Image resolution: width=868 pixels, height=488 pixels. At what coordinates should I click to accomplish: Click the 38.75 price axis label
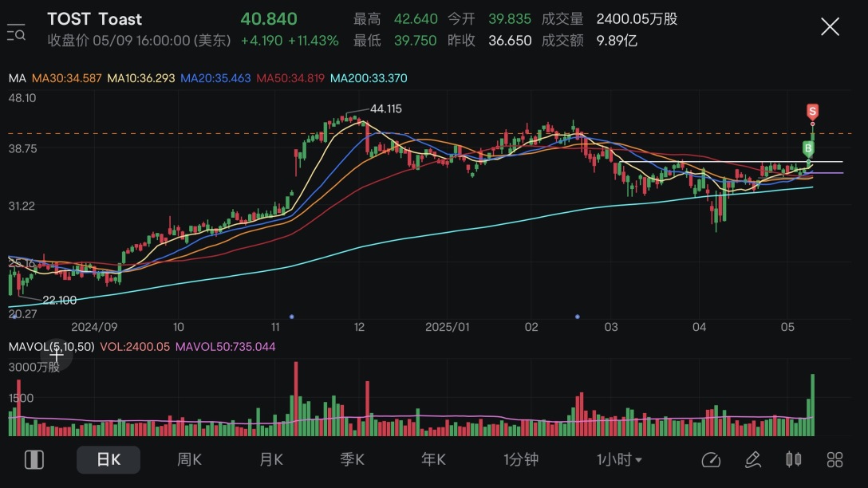pyautogui.click(x=22, y=148)
